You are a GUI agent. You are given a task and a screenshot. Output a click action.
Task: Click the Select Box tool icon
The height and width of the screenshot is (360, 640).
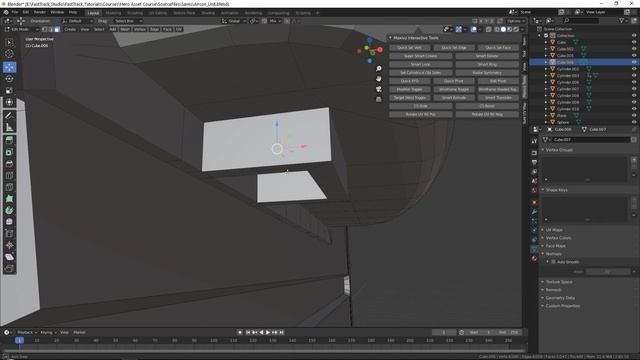9,42
